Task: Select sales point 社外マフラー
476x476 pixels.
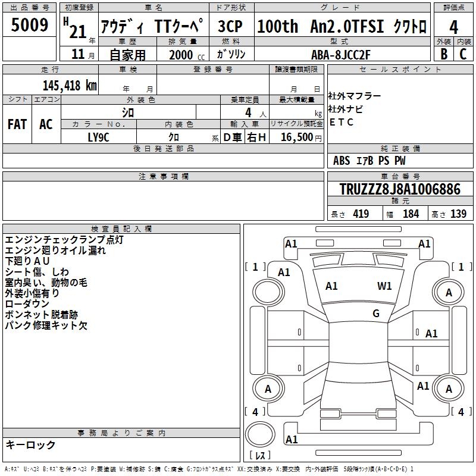Action: [354, 96]
